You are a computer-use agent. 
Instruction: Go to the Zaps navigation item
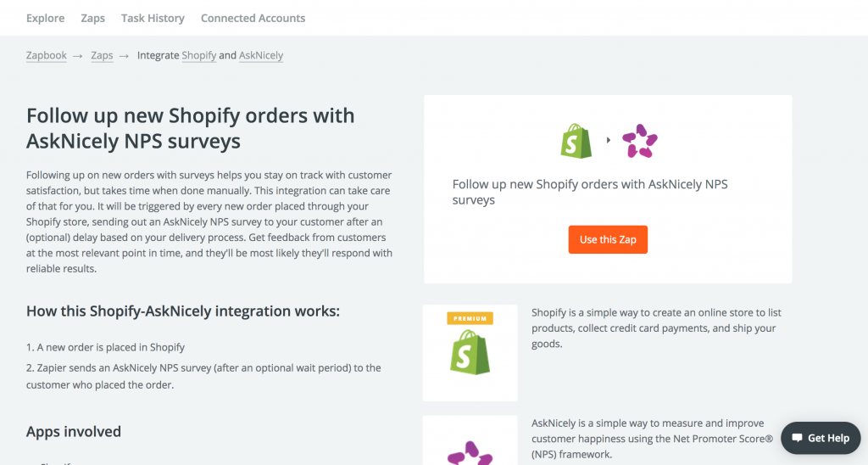point(93,18)
